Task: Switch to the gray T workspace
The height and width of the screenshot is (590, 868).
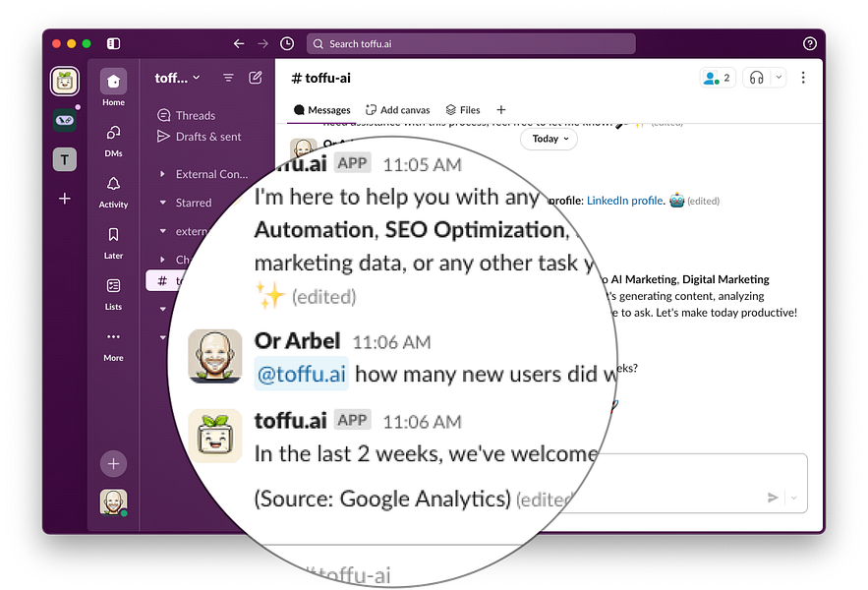Action: (65, 159)
